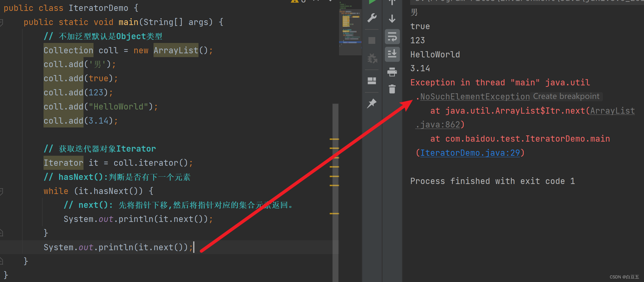
Task: Collapse the while loop fold marker
Action: coord(1,192)
